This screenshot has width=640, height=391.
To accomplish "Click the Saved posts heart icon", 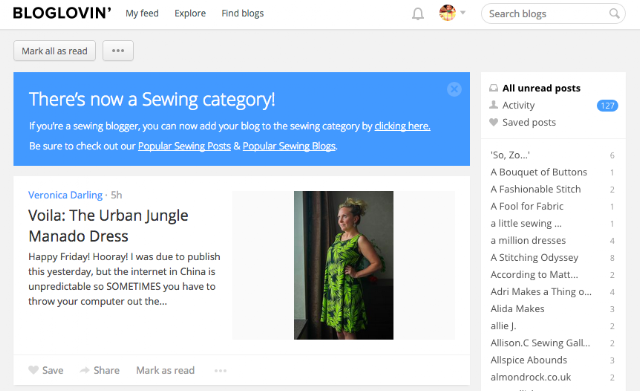I will (493, 122).
